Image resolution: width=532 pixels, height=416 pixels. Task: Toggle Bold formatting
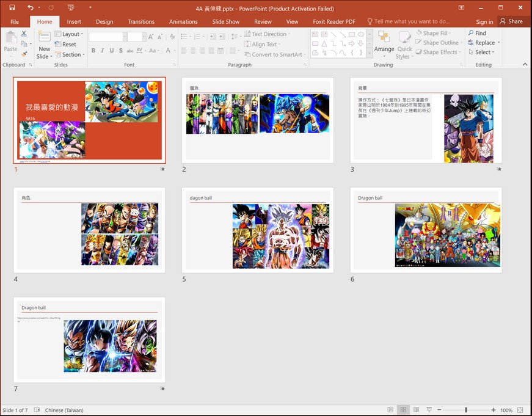93,51
